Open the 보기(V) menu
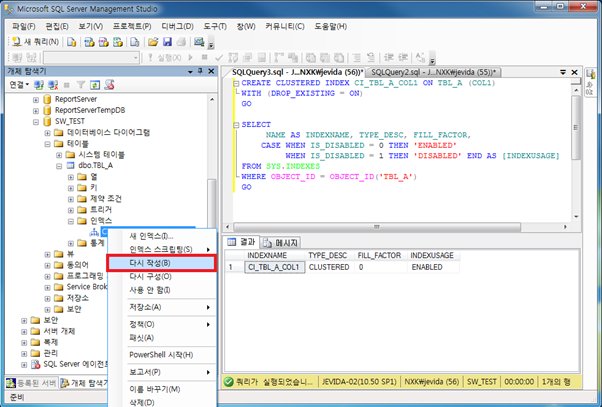Image resolution: width=602 pixels, height=407 pixels. tap(91, 26)
